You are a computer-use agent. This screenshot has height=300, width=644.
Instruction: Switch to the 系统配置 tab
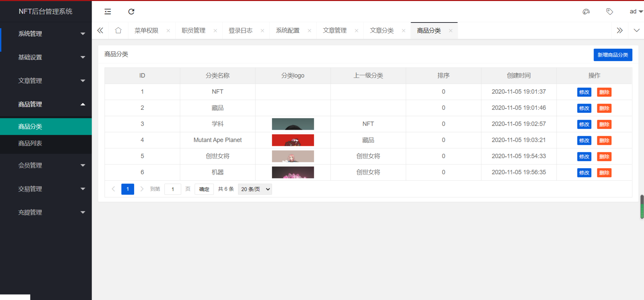click(x=288, y=31)
